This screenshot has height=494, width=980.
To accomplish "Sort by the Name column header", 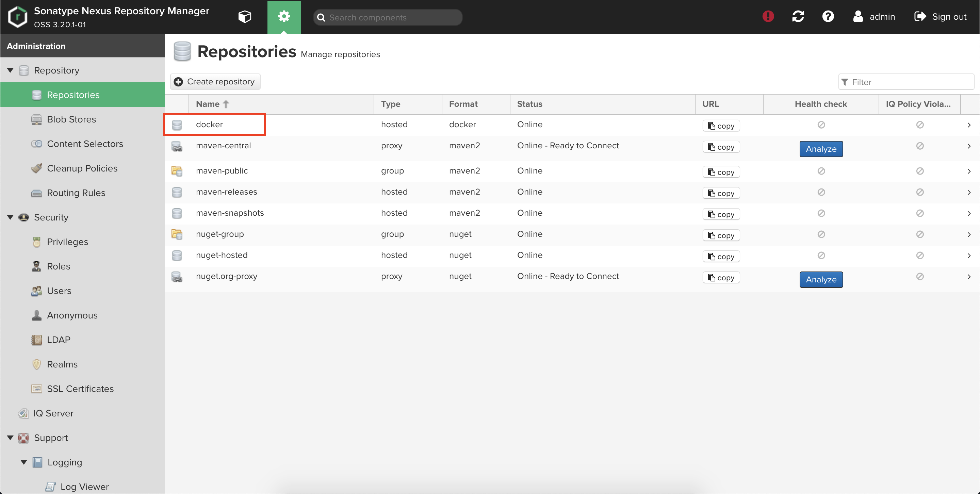I will coord(208,104).
